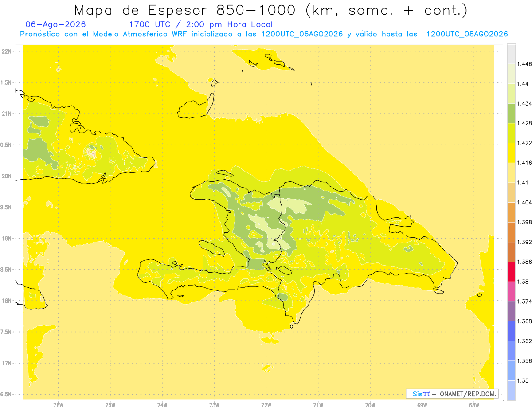532x411 pixels.
Task: Click the 19N latitude tick label
Action: (x=7, y=239)
